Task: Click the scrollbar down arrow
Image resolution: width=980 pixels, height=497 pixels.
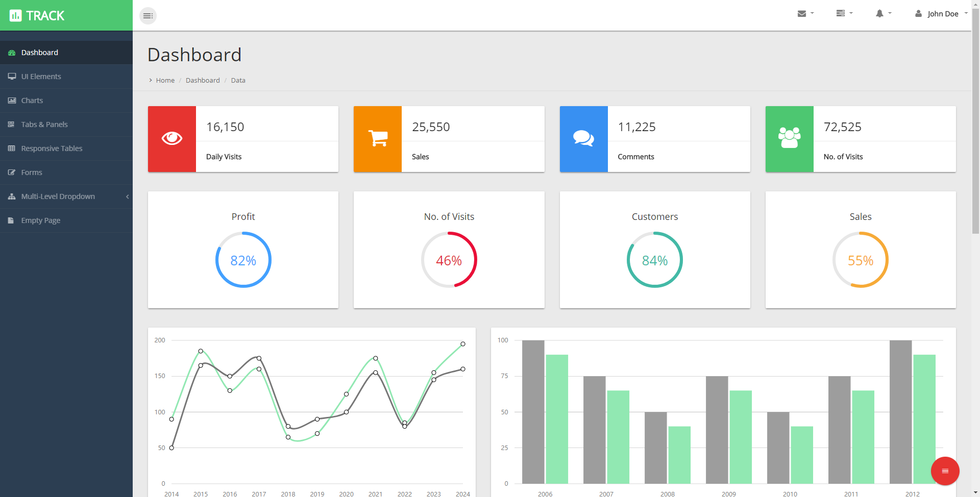Action: point(975,492)
